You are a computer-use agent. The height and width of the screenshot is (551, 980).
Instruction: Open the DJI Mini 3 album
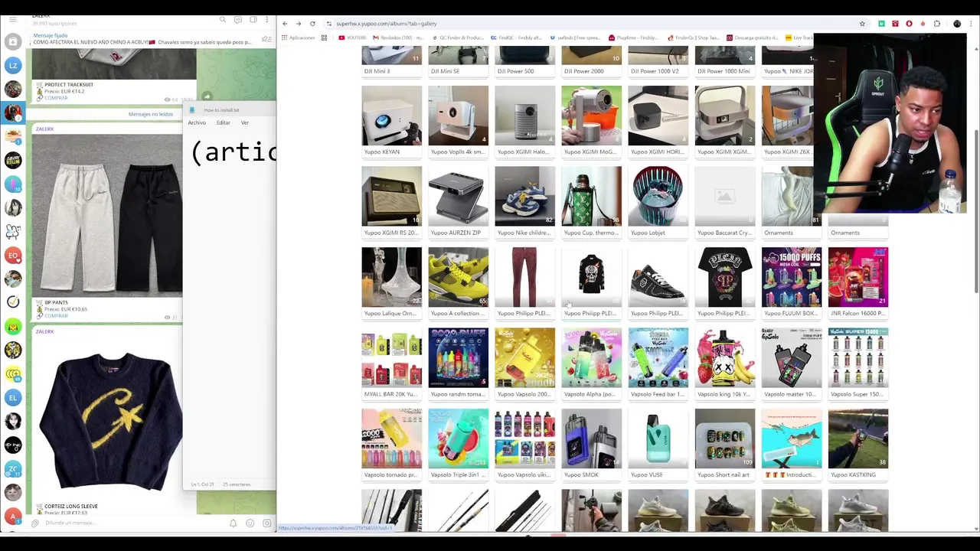coord(391,60)
